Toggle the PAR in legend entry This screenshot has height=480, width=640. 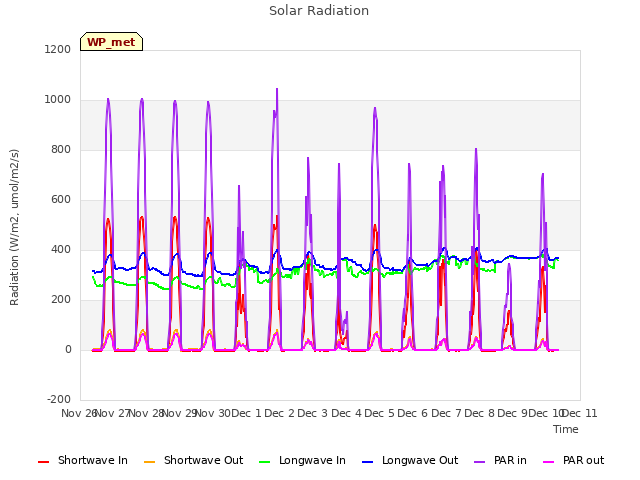tap(500, 460)
